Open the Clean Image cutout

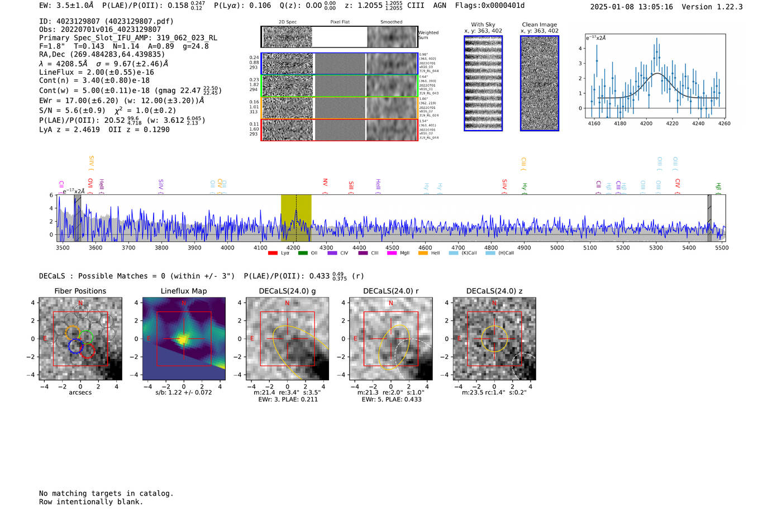(540, 83)
